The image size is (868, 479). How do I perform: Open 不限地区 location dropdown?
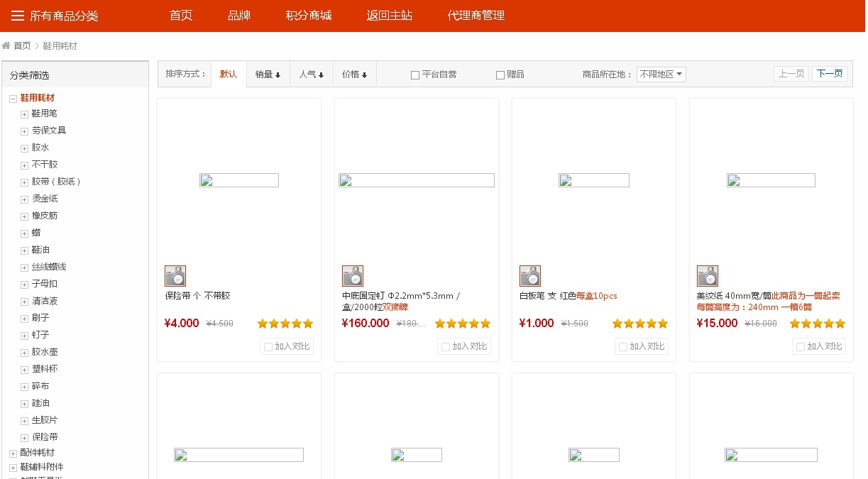pyautogui.click(x=661, y=75)
